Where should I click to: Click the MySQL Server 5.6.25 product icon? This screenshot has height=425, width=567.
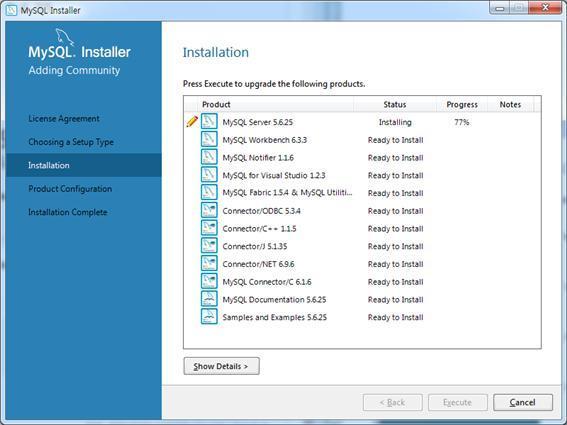(x=209, y=121)
